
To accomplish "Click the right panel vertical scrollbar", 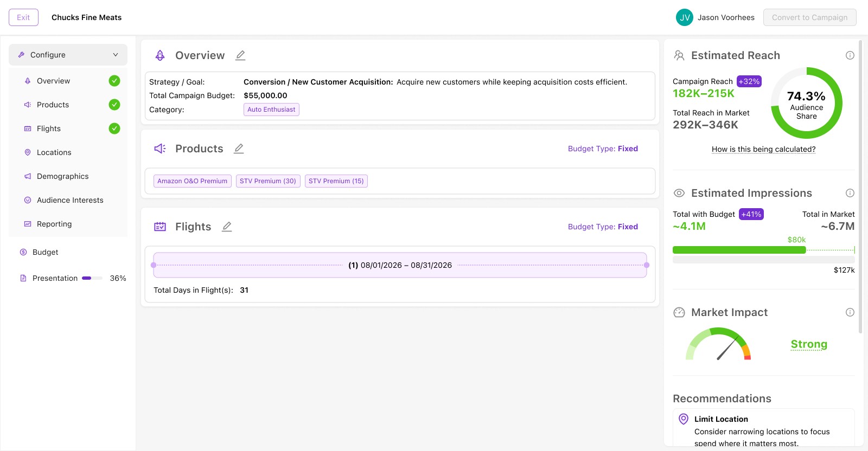I will tap(860, 186).
